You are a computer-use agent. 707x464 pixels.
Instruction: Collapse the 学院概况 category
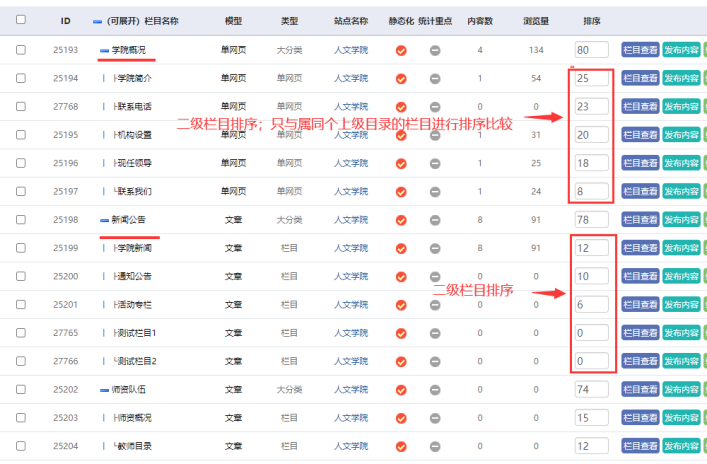point(104,50)
